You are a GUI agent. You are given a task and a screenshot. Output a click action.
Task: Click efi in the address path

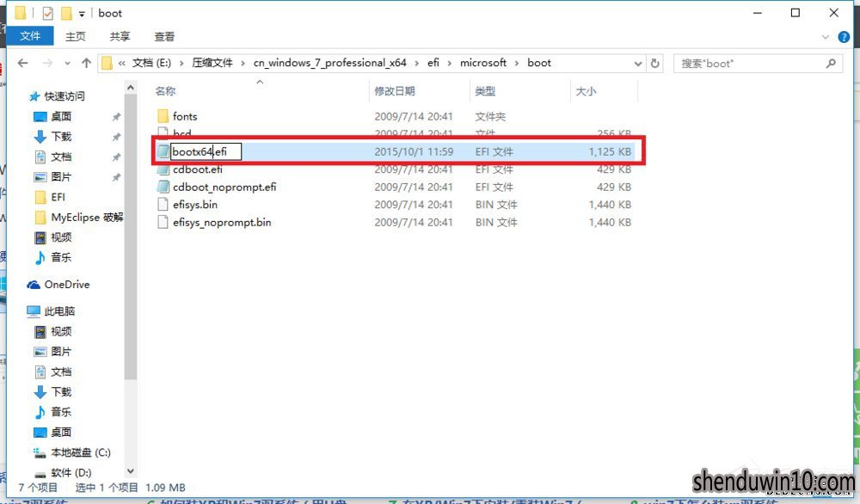tap(433, 63)
